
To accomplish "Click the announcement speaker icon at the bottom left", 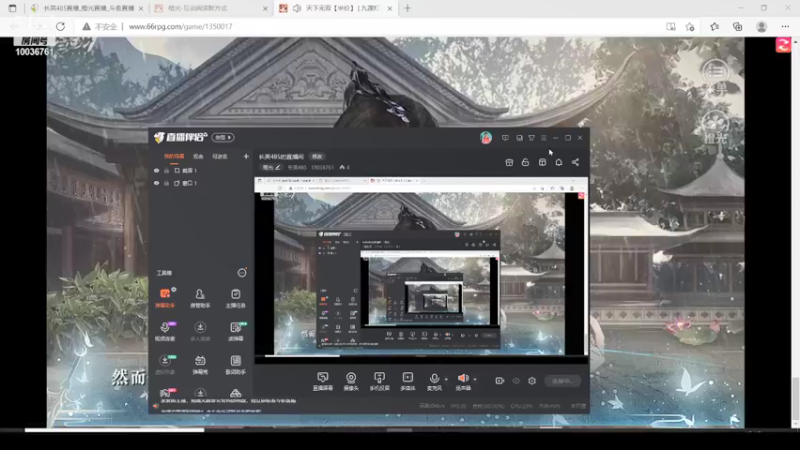I will 156,406.
